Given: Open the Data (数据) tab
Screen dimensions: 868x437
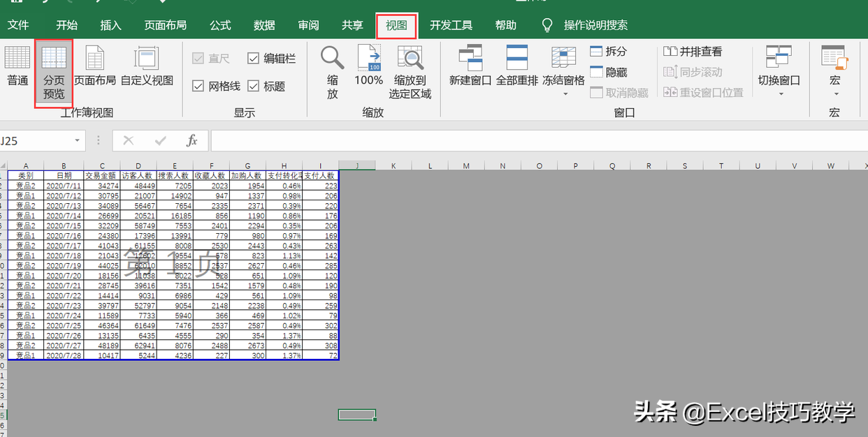Looking at the screenshot, I should click(264, 25).
